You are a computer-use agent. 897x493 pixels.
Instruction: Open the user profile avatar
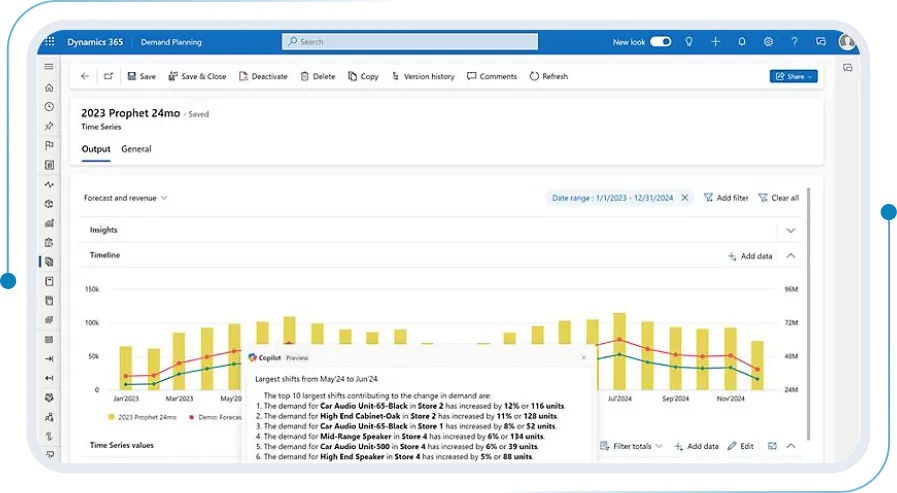coord(846,42)
